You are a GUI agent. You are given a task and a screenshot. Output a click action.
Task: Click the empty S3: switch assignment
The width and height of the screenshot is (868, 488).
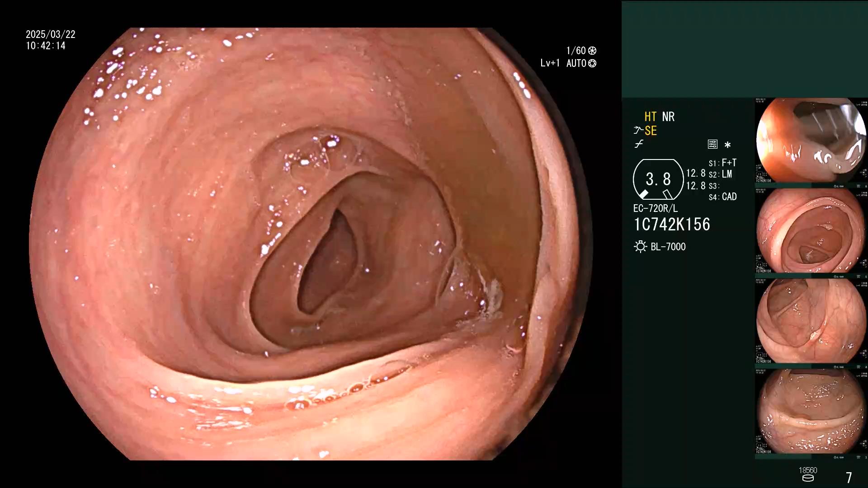[713, 186]
